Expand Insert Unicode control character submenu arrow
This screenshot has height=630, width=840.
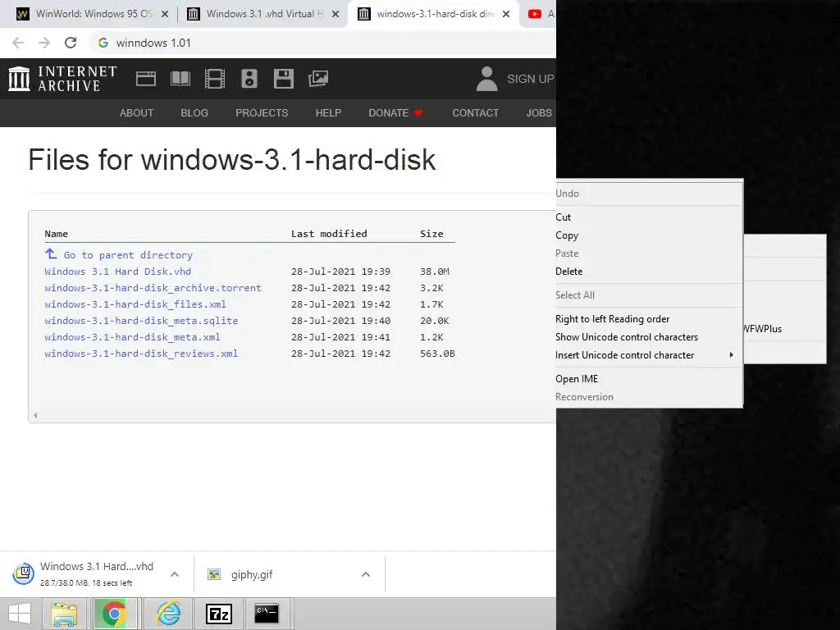pyautogui.click(x=731, y=354)
